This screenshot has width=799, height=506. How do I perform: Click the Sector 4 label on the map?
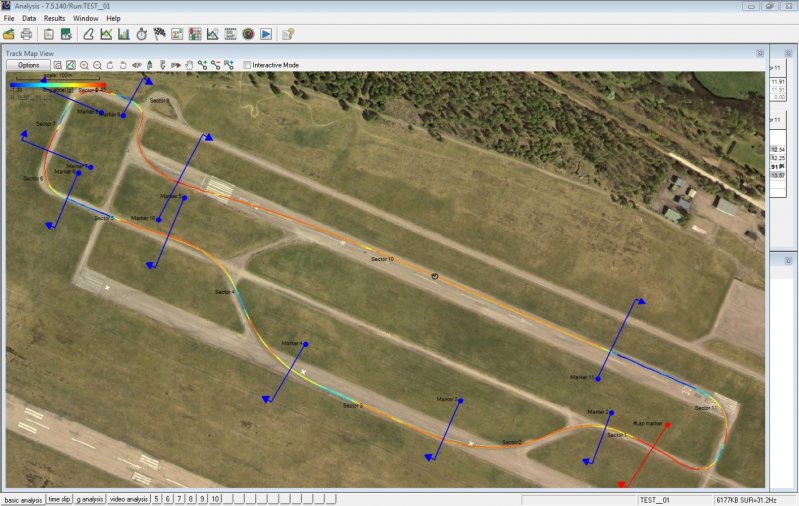(225, 292)
